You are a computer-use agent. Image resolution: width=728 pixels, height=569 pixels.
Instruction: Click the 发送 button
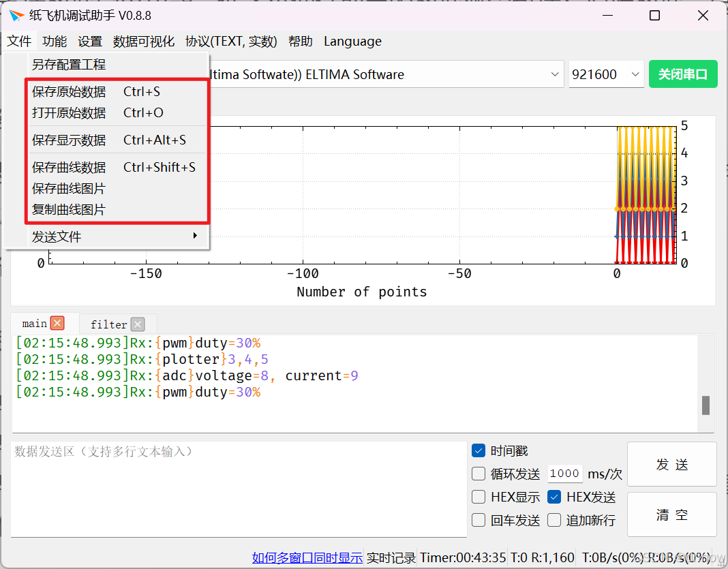pos(672,464)
